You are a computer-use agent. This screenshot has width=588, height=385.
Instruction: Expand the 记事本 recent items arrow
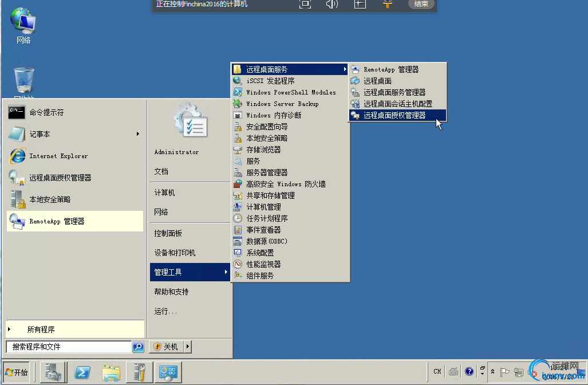click(137, 134)
